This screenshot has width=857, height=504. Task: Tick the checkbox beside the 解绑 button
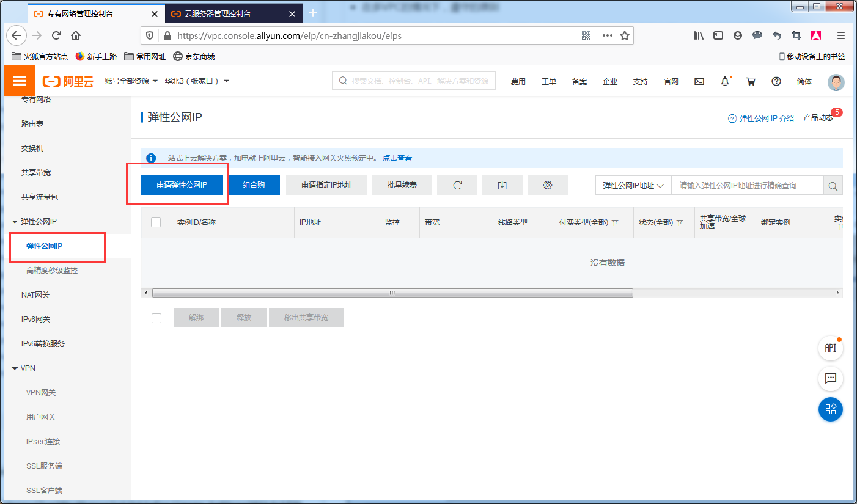pos(156,318)
